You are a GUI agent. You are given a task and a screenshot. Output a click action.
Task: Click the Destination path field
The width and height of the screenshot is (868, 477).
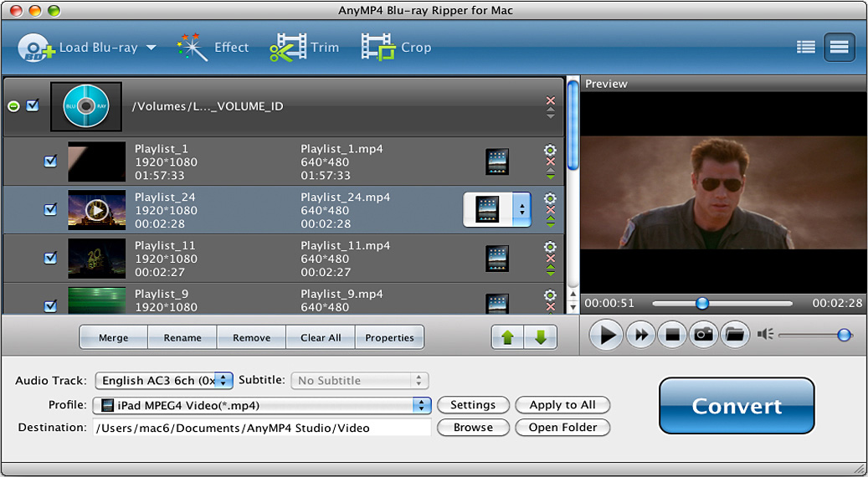262,428
